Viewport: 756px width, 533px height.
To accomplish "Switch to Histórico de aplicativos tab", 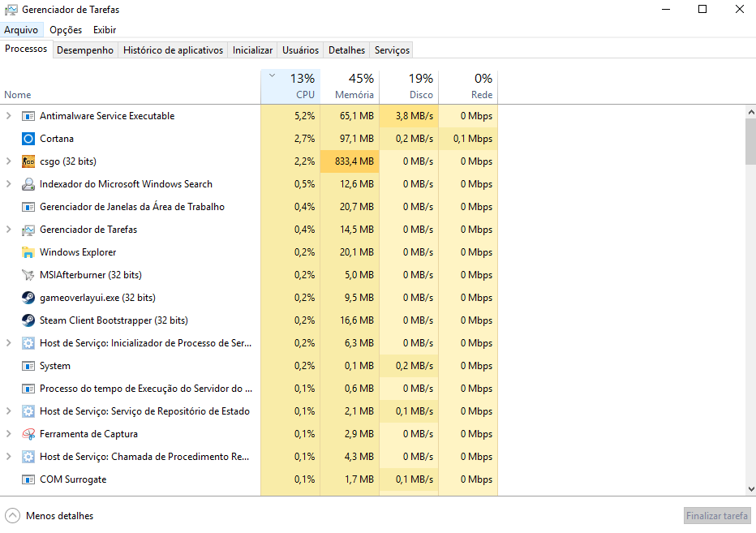I will [x=173, y=50].
